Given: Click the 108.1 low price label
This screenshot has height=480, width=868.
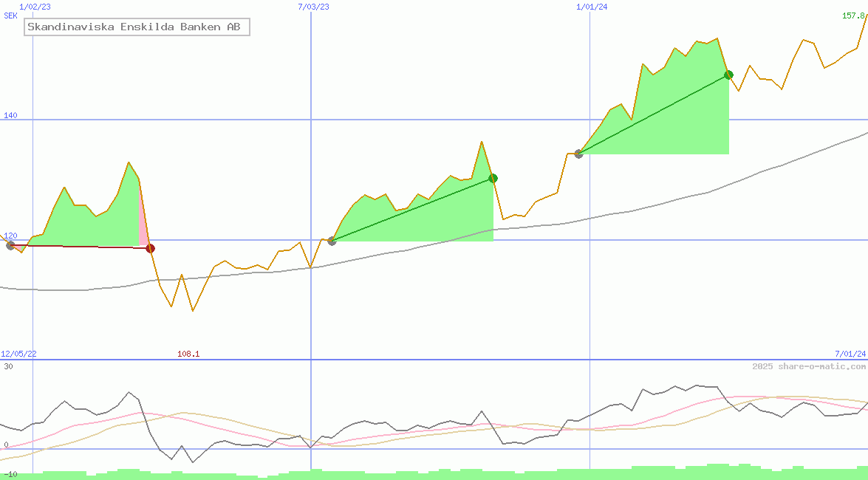Looking at the screenshot, I should (188, 354).
